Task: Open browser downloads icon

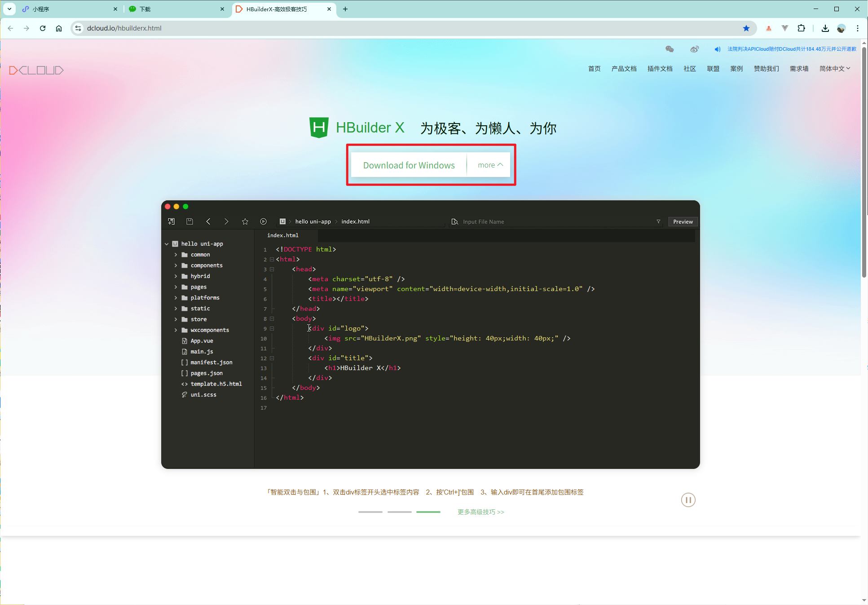Action: coord(825,28)
